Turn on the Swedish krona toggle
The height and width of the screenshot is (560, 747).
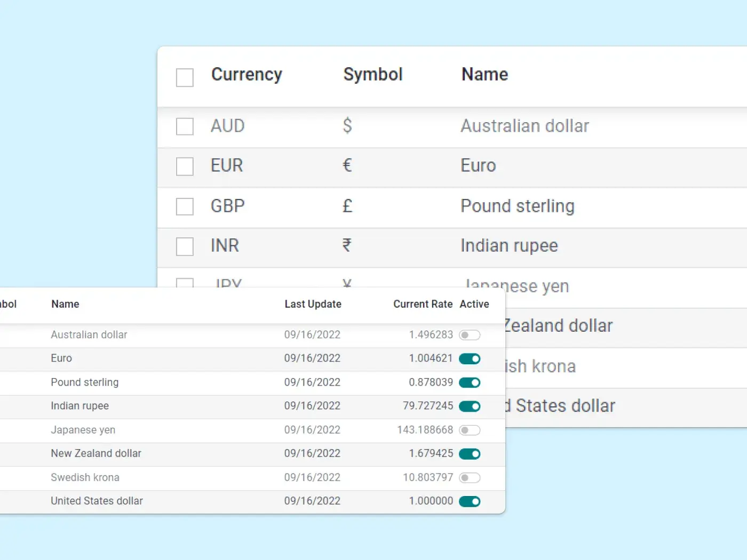(x=470, y=477)
